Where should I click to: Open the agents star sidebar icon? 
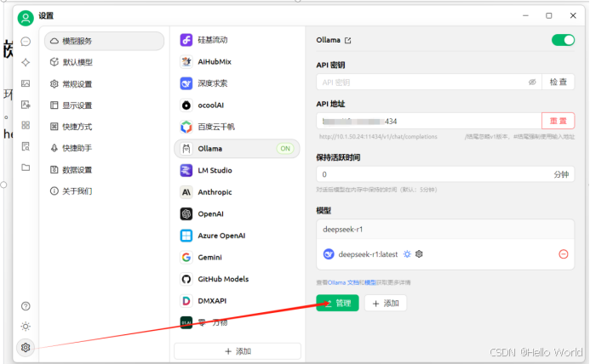coord(26,62)
